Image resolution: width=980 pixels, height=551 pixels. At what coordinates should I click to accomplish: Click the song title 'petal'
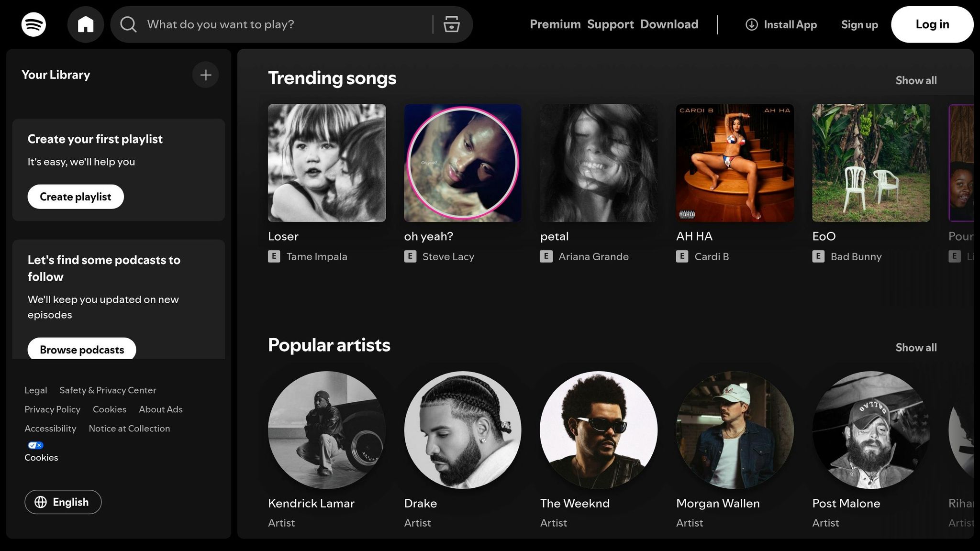pyautogui.click(x=554, y=236)
